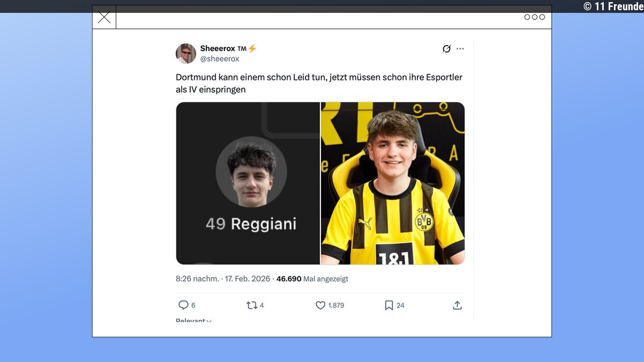Click the round Reggiani portrait
Viewport: 644px width, 362px height.
click(251, 172)
